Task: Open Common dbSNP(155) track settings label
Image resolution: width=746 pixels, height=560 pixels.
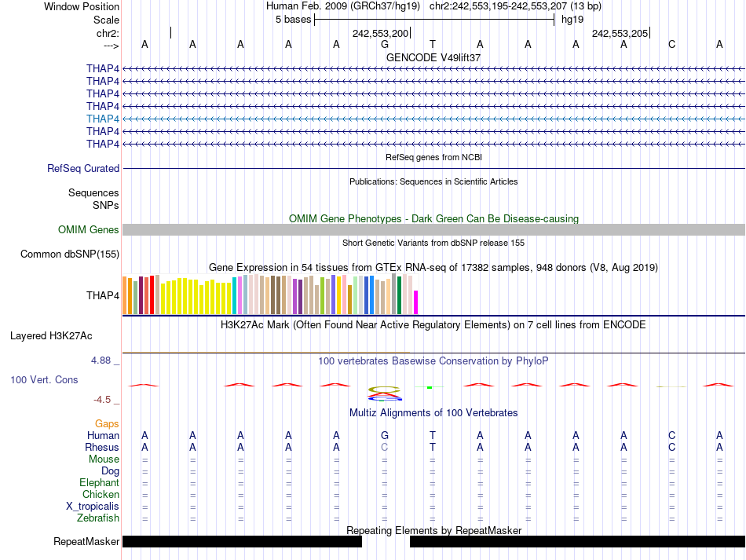Action: 70,254
